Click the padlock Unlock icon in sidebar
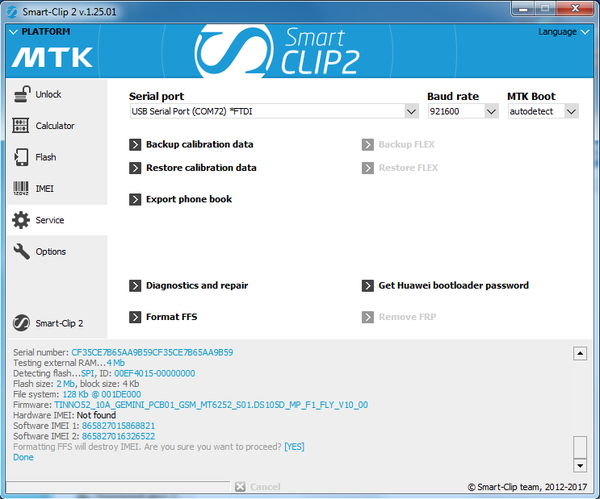 click(20, 94)
